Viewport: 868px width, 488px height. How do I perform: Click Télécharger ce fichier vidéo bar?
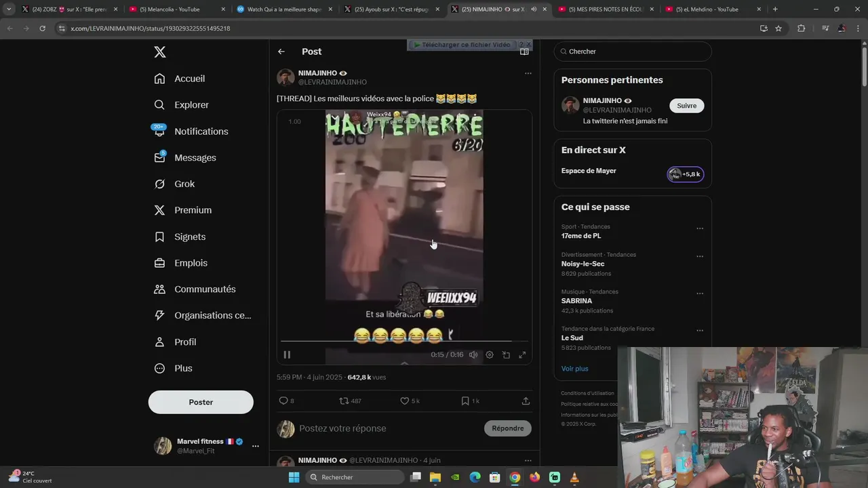[x=462, y=45]
